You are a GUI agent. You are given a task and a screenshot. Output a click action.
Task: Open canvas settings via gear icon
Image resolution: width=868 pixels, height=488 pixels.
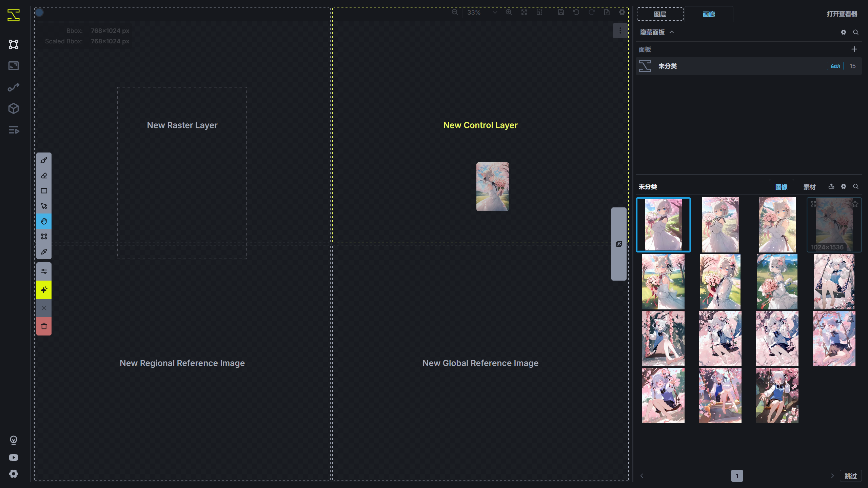tap(623, 12)
